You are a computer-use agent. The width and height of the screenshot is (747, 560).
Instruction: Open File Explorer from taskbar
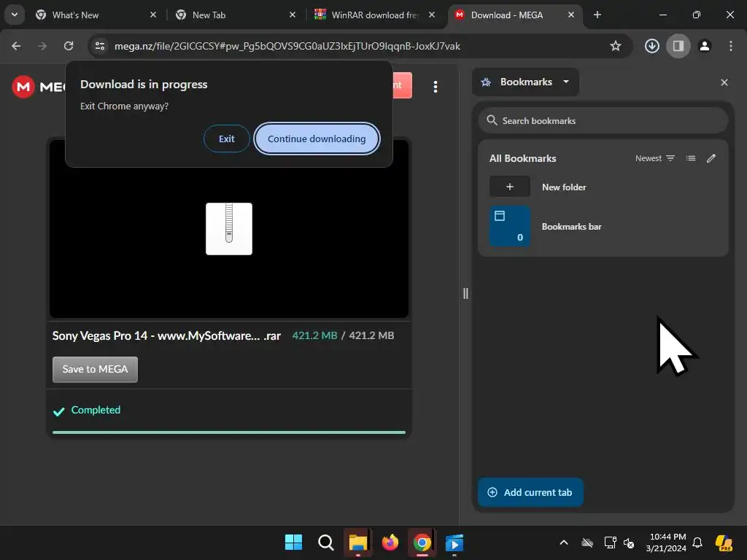point(357,542)
